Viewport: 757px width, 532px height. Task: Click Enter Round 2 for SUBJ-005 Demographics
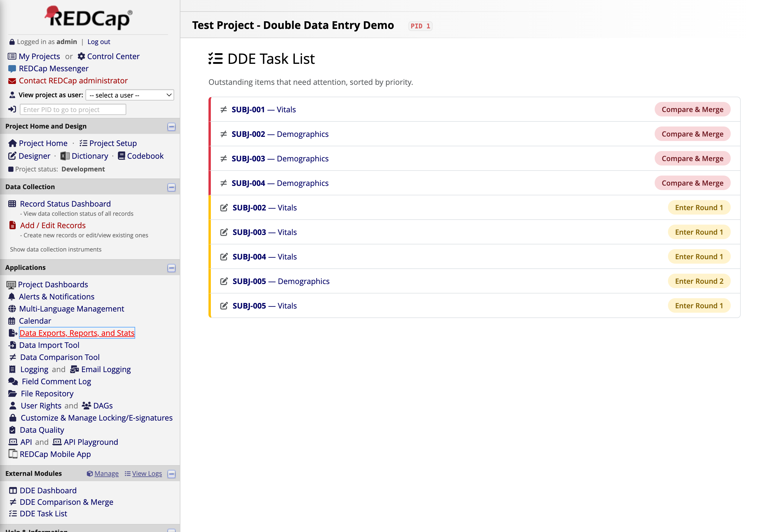coord(699,281)
